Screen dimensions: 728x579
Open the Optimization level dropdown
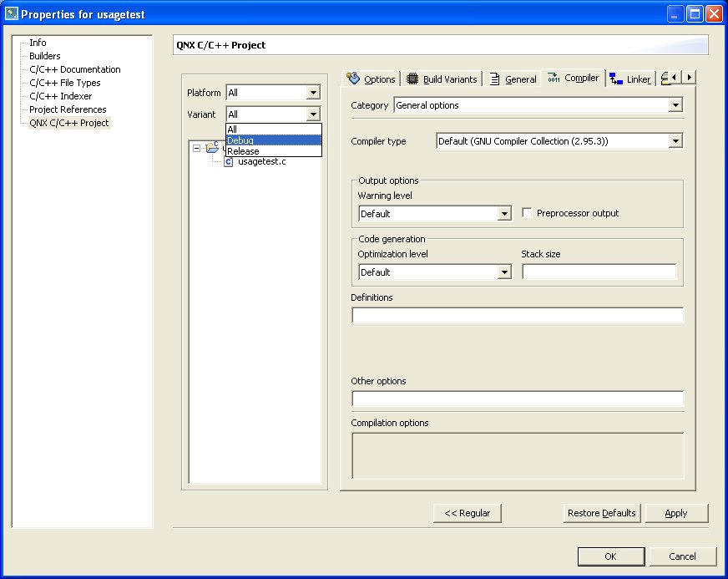point(503,272)
